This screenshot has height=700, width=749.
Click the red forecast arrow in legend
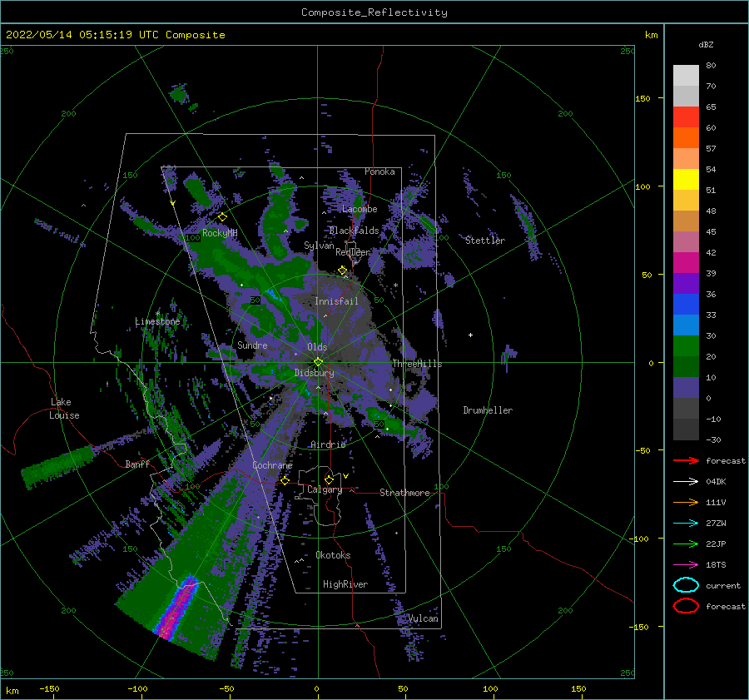[x=686, y=460]
